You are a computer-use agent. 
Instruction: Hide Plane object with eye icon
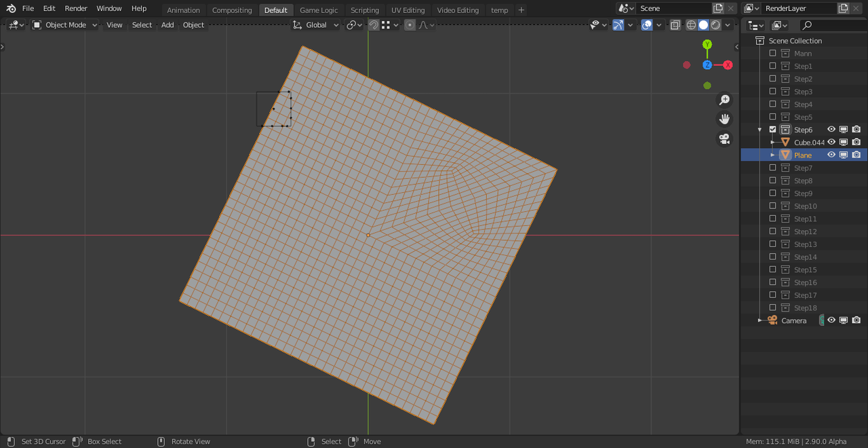(x=831, y=155)
